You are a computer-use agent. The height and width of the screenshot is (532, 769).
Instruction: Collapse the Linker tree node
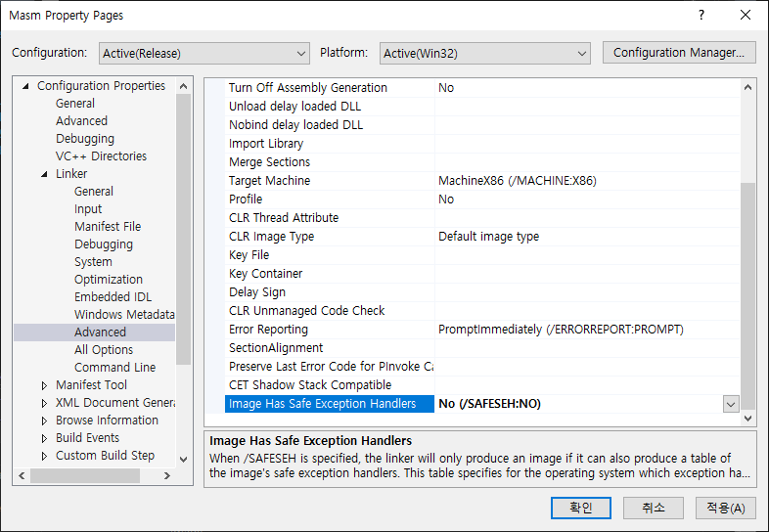pyautogui.click(x=45, y=174)
